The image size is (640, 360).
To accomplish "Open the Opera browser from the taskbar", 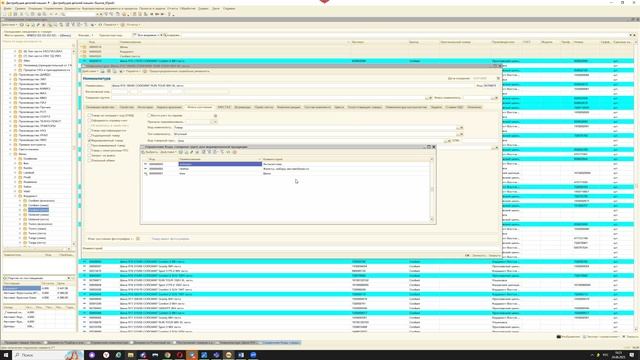I will (180, 355).
